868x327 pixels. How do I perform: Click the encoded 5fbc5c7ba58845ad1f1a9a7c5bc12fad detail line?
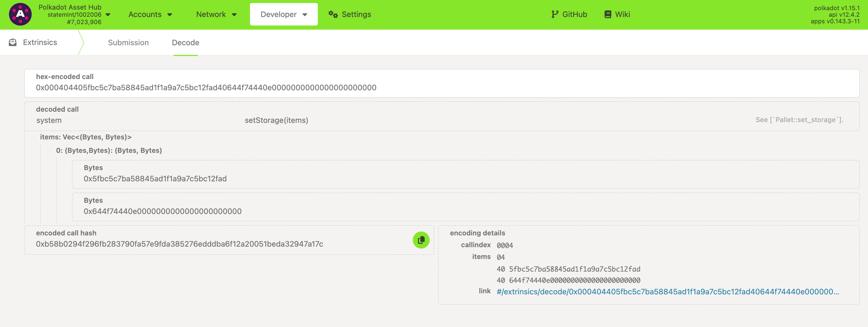568,269
